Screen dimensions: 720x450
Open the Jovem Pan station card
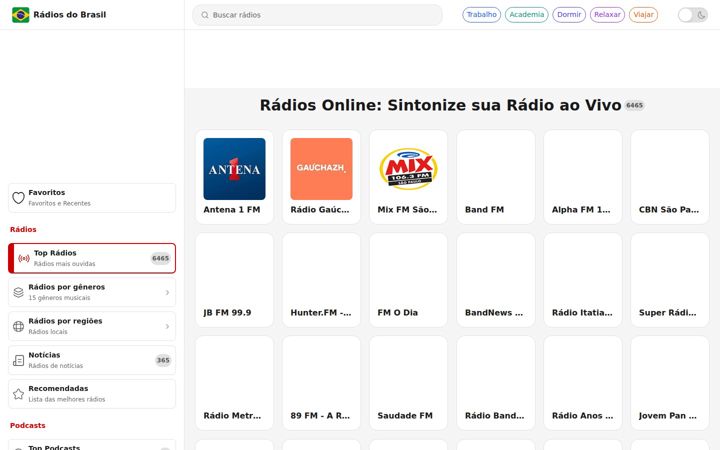pos(669,383)
